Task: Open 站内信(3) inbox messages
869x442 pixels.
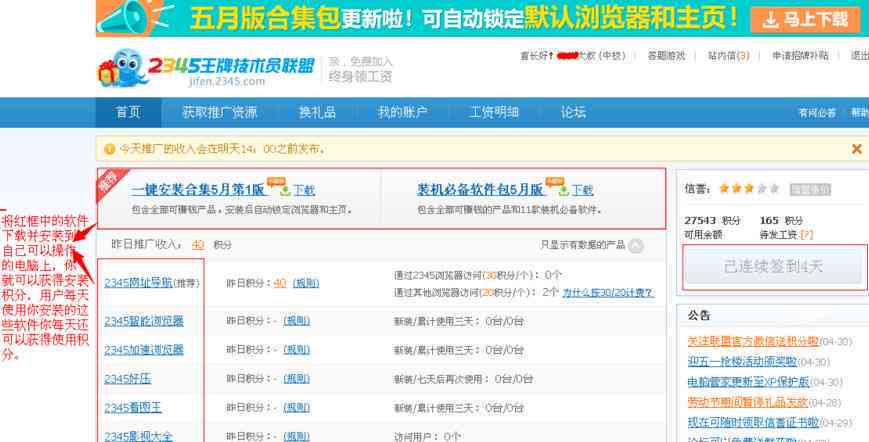Action: pos(728,55)
